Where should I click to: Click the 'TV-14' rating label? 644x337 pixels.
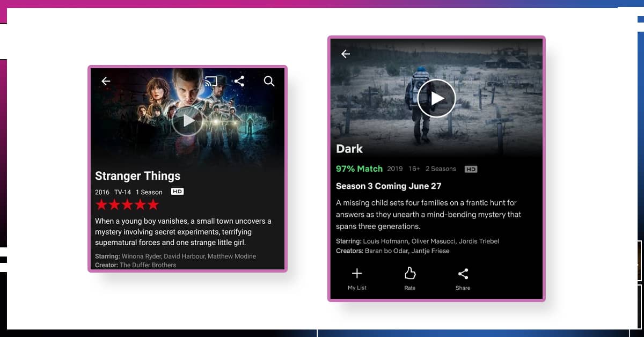coord(122,192)
